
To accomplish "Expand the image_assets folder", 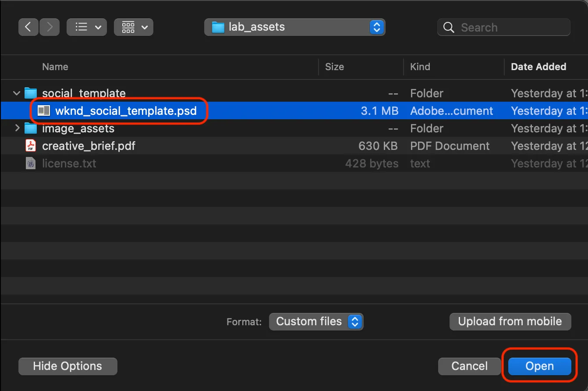I will pos(17,128).
